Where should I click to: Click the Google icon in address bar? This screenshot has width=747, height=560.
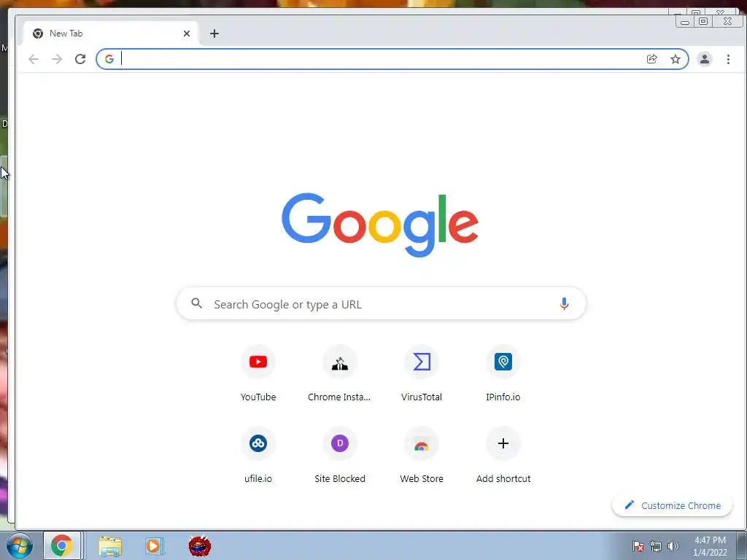109,59
